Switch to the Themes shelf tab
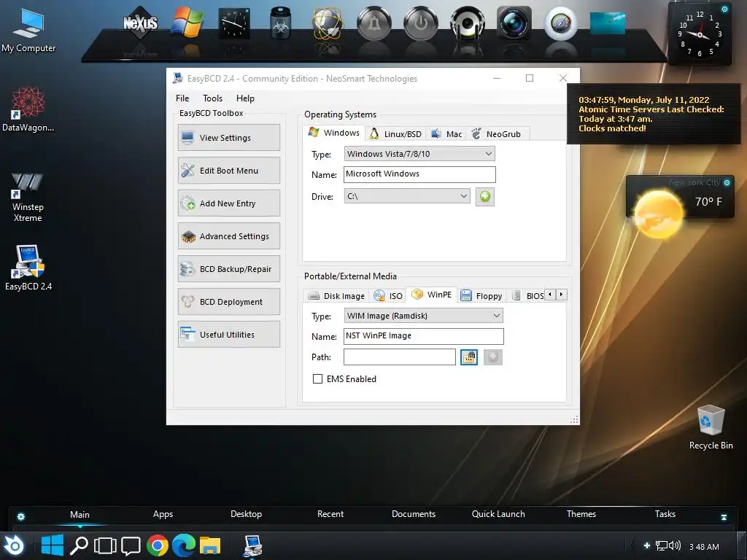 point(581,514)
